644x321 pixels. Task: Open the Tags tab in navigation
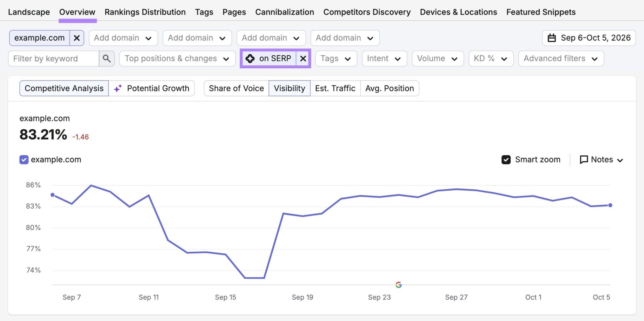click(204, 12)
